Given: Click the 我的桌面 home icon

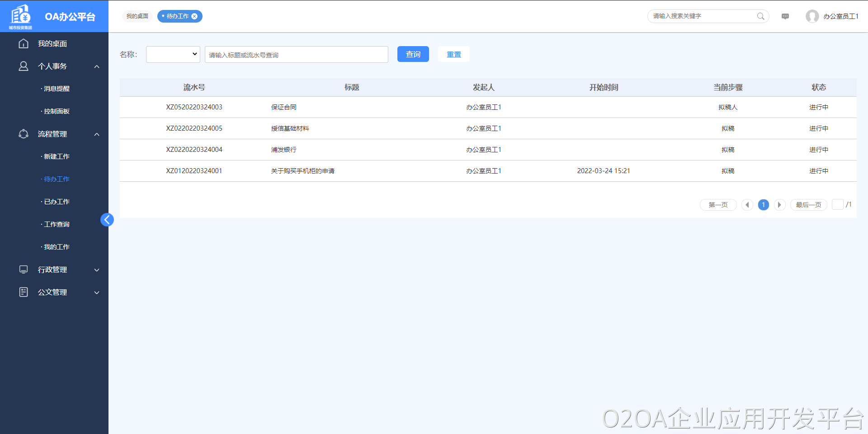Looking at the screenshot, I should [x=24, y=43].
